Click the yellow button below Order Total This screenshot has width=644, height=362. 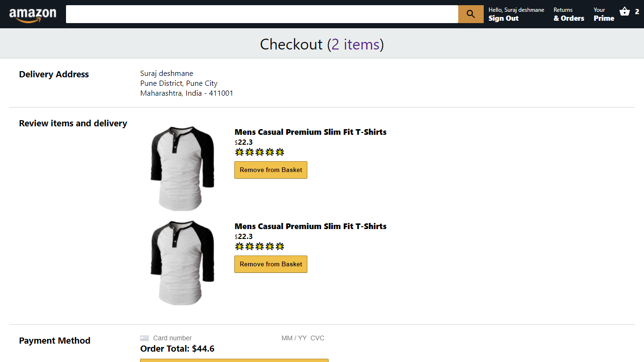coord(234,360)
